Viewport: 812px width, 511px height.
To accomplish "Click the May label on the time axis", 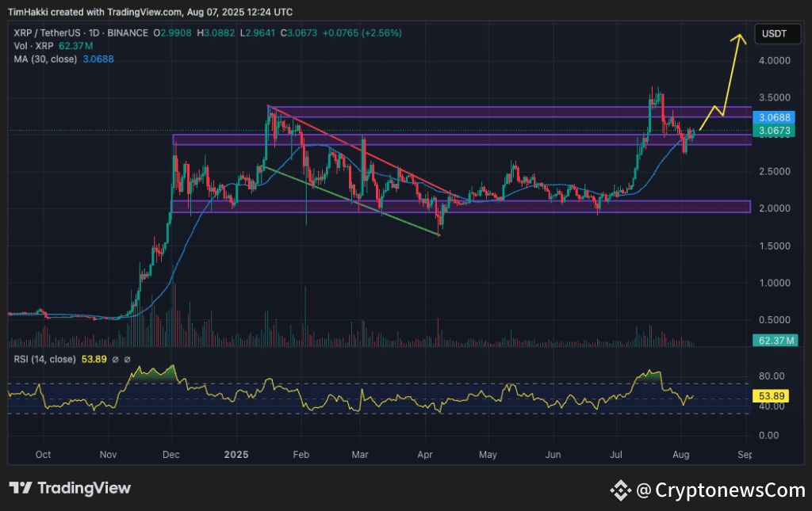I will [x=488, y=455].
